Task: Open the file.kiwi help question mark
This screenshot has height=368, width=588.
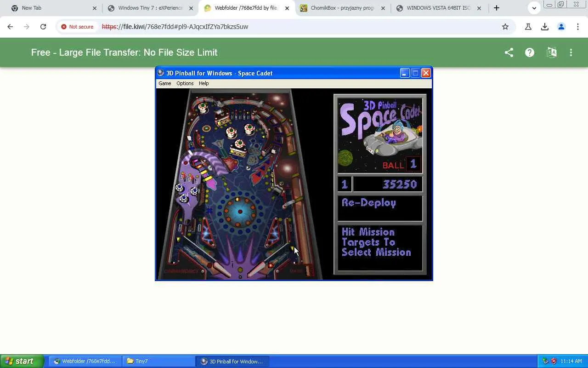Action: pyautogui.click(x=530, y=52)
